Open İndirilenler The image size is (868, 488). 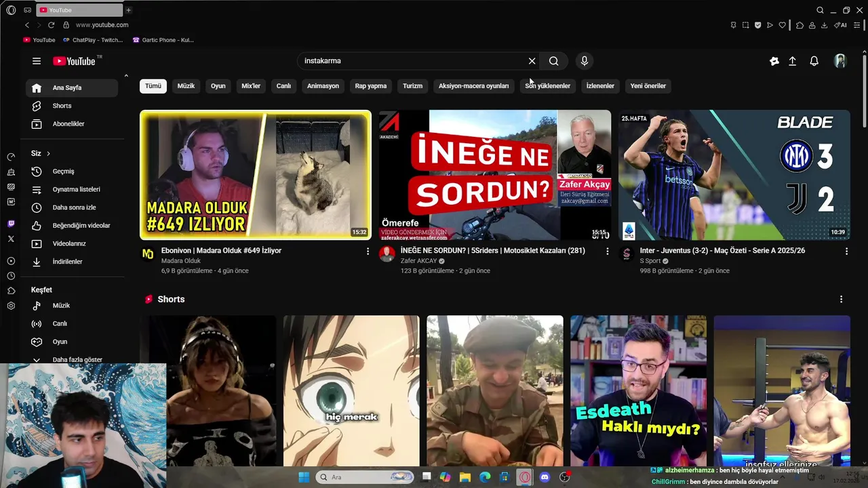pos(72,262)
